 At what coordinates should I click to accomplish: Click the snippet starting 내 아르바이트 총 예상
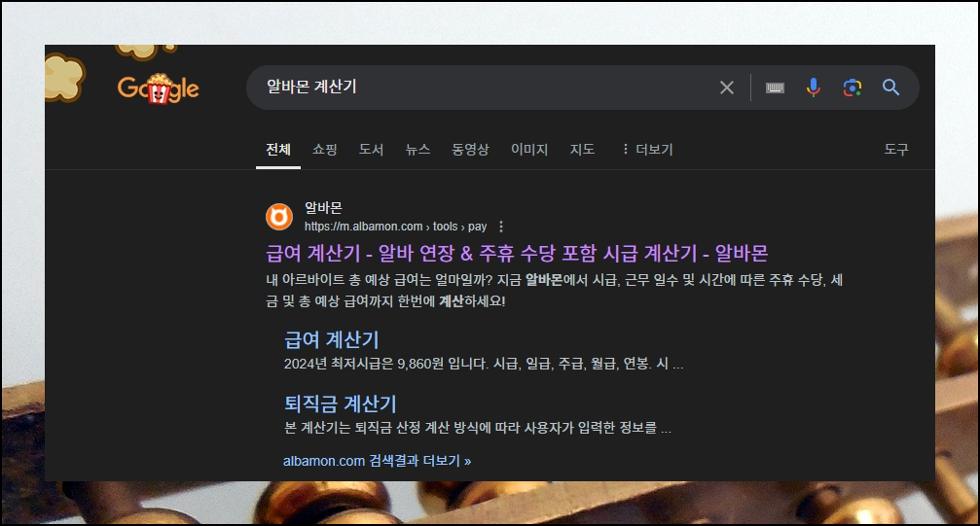[555, 291]
